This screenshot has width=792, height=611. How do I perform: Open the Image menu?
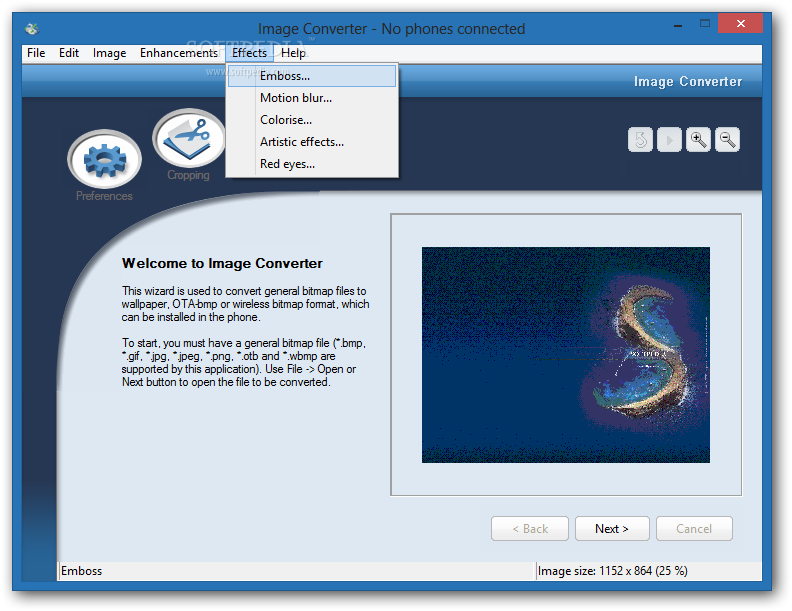pyautogui.click(x=109, y=53)
